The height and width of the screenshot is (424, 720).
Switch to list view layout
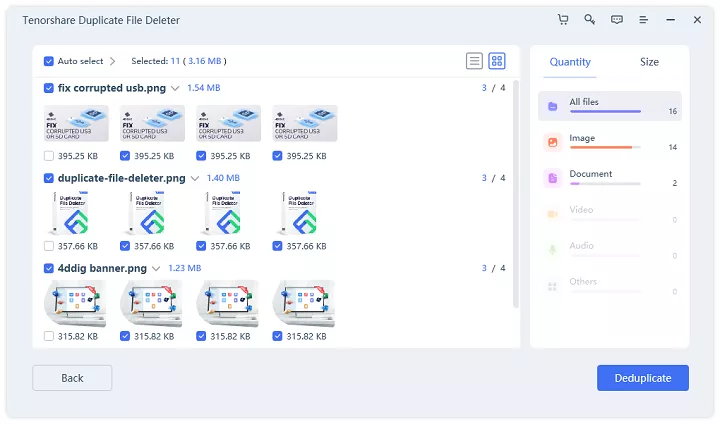point(474,61)
